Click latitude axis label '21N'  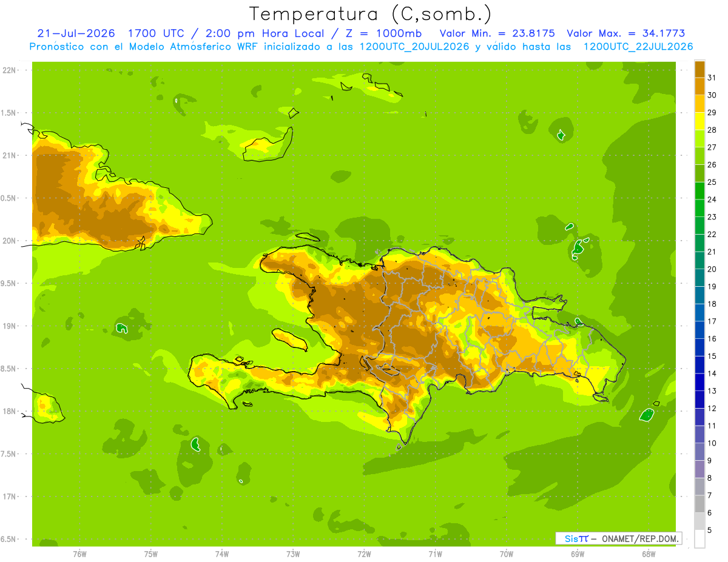9,155
